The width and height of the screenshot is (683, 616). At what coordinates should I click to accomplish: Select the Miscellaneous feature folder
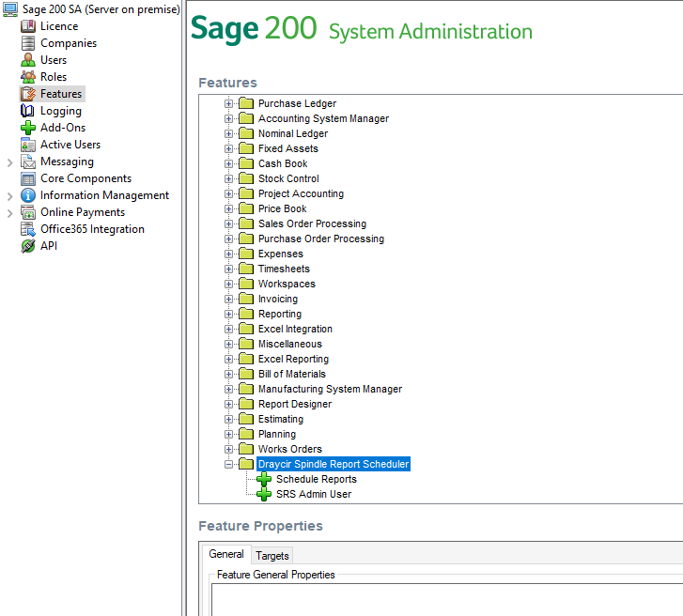pos(289,344)
